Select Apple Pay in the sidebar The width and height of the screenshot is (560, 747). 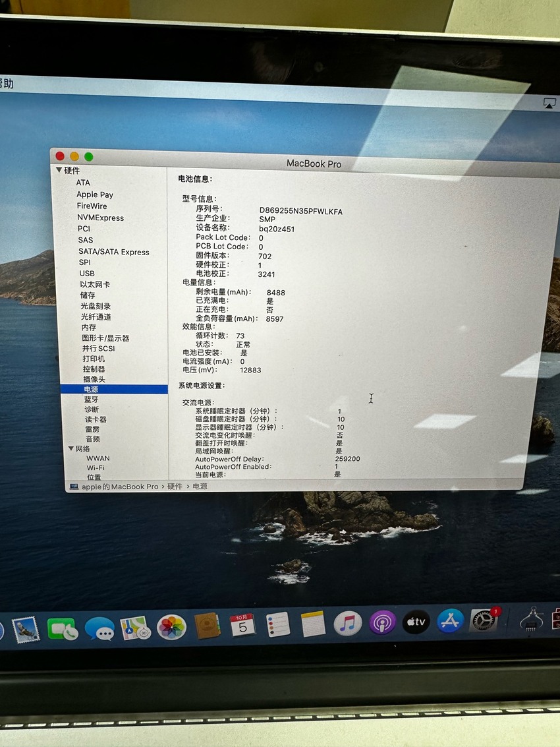pyautogui.click(x=95, y=194)
